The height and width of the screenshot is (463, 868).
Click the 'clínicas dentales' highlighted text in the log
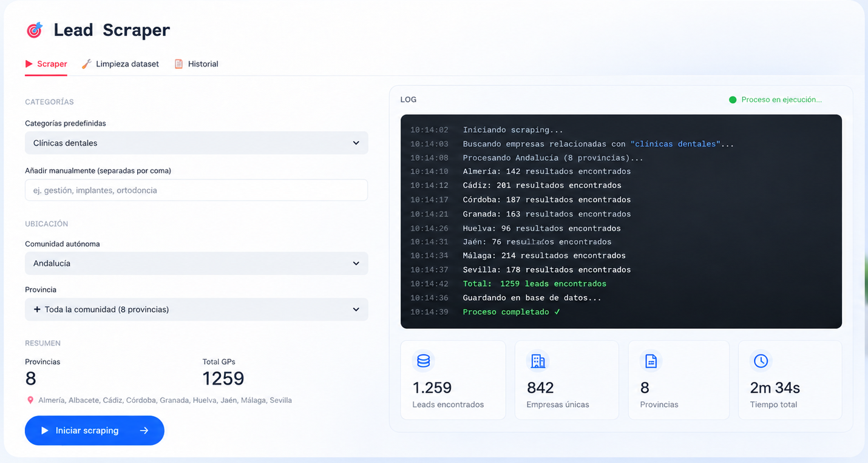pos(675,144)
